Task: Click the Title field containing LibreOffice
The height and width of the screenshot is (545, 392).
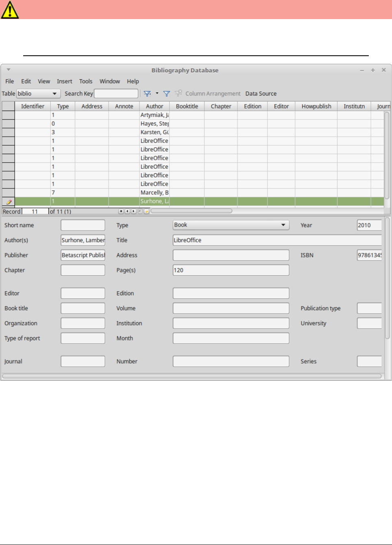Action: coord(277,240)
